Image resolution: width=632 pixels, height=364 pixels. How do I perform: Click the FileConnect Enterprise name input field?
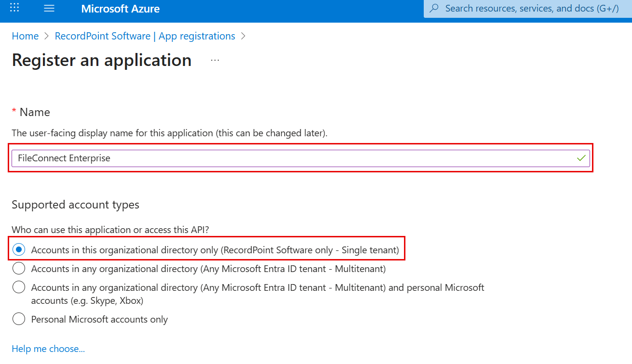(289, 158)
